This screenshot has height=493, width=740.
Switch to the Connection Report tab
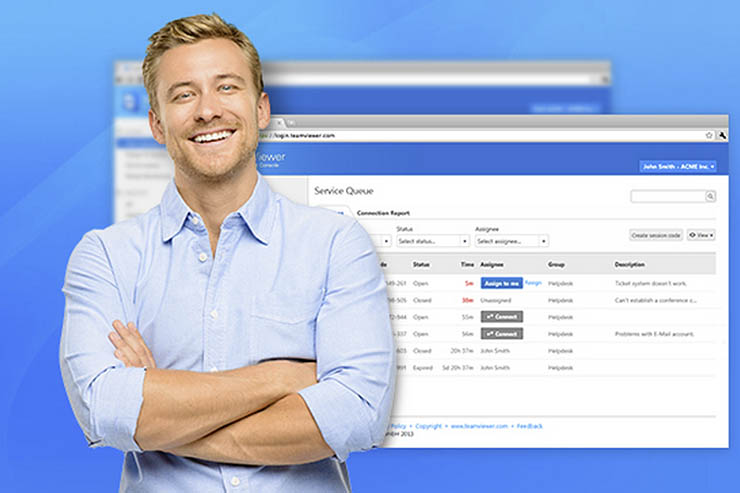pyautogui.click(x=383, y=213)
